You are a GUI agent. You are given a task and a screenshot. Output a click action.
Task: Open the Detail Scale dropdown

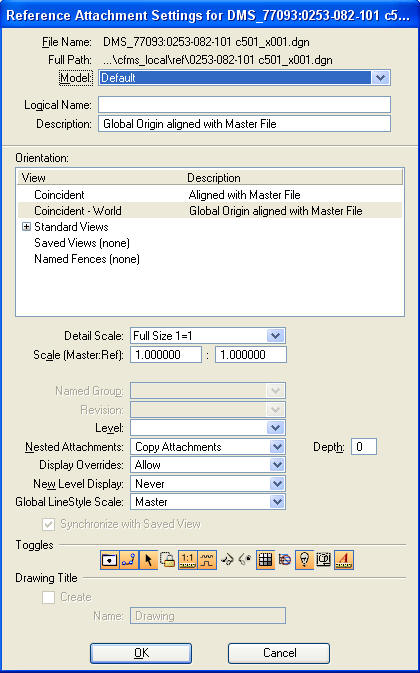(208, 335)
